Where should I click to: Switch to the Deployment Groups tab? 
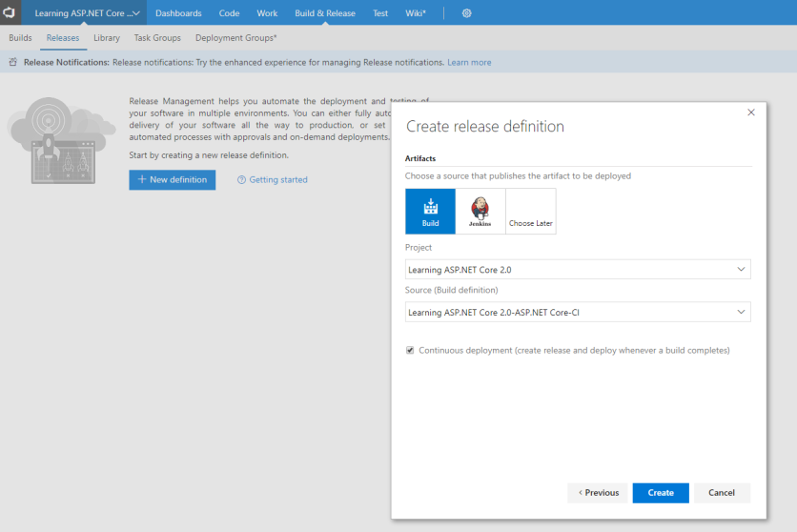[235, 38]
